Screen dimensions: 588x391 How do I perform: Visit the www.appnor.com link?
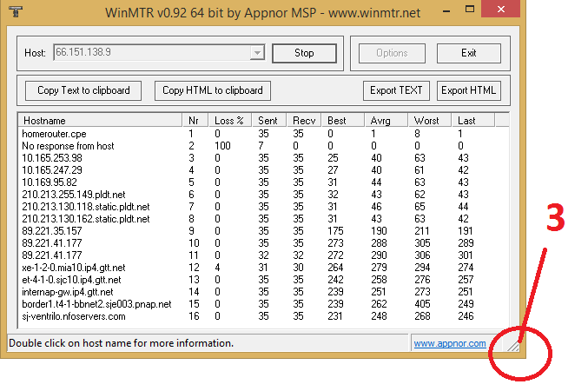(450, 343)
